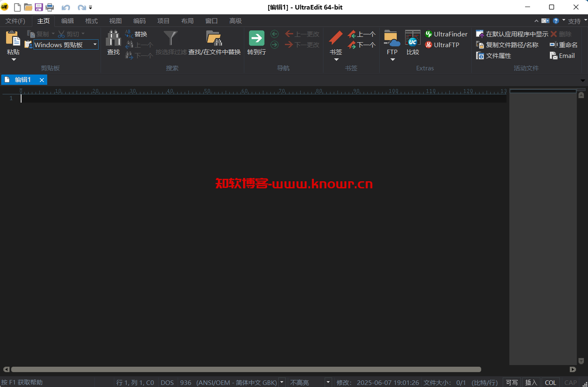Screen dimensions: 588x387
Task: Open the FTP folder cloud icon
Action: click(392, 38)
